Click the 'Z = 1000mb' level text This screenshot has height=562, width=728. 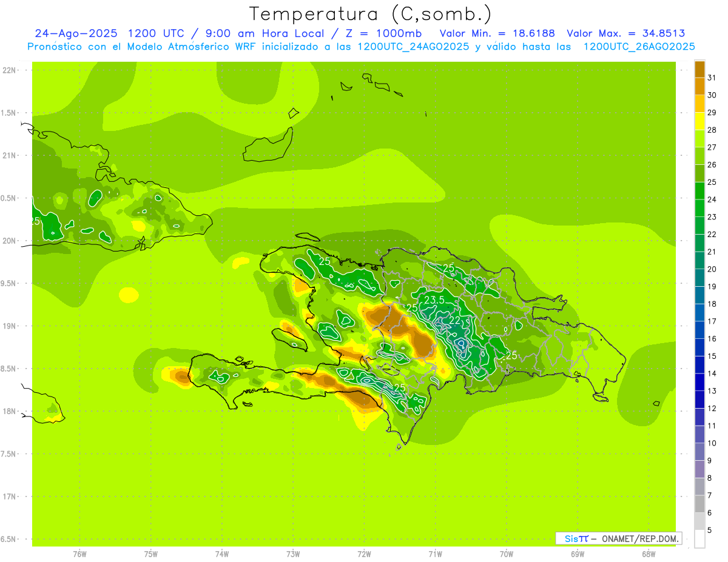coord(383,33)
